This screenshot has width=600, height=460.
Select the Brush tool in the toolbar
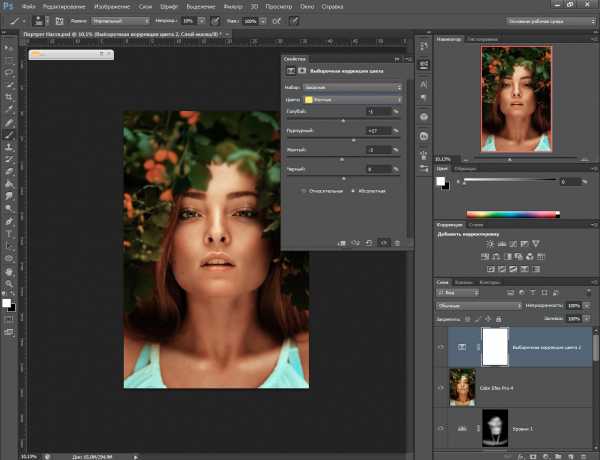pyautogui.click(x=8, y=134)
